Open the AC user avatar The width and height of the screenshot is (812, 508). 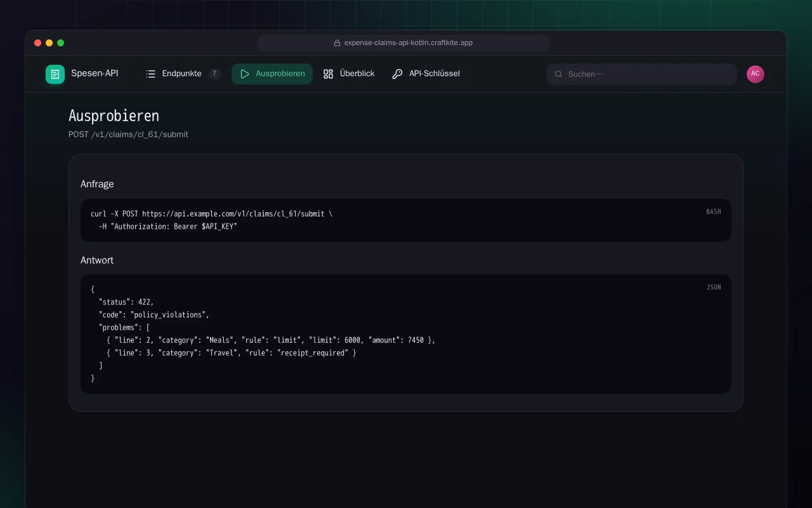[756, 74]
